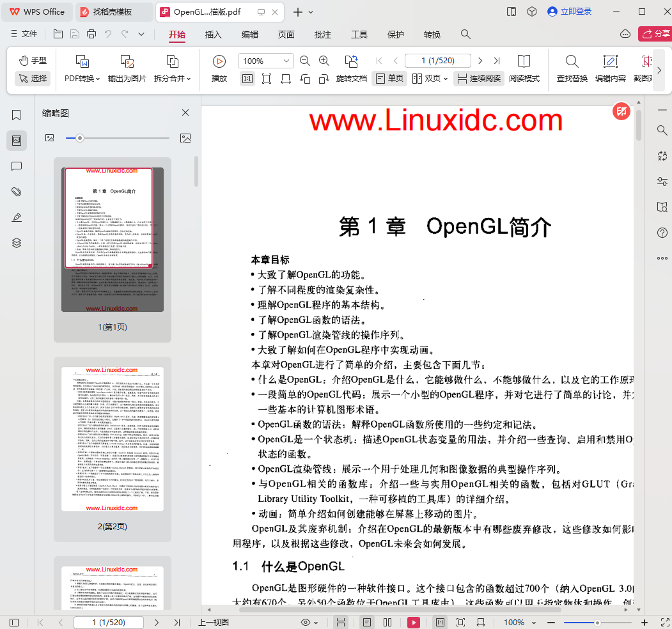
Task: Open the attachments paperclip panel
Action: tap(16, 192)
